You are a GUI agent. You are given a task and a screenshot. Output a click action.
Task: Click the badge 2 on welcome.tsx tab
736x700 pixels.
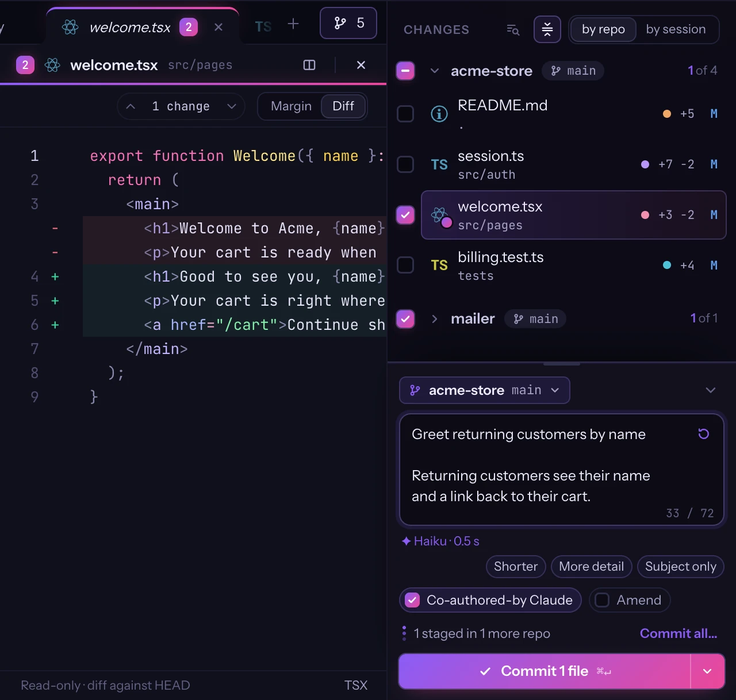click(189, 27)
